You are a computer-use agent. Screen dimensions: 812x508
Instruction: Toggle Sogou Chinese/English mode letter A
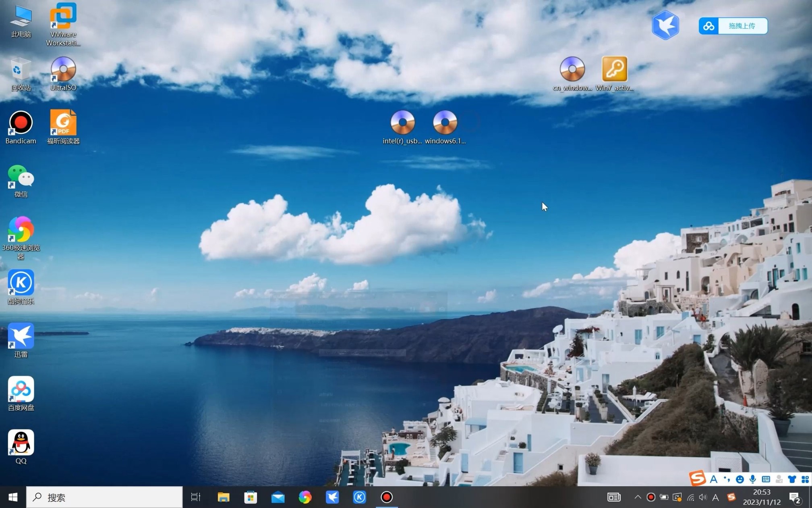pyautogui.click(x=713, y=479)
